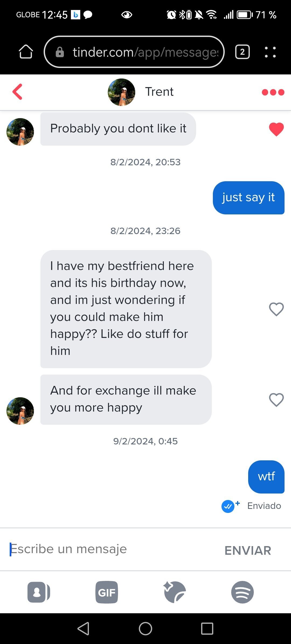Unlike the "Probably you dont like it" message
Viewport: 291px width, 644px height.
[276, 129]
